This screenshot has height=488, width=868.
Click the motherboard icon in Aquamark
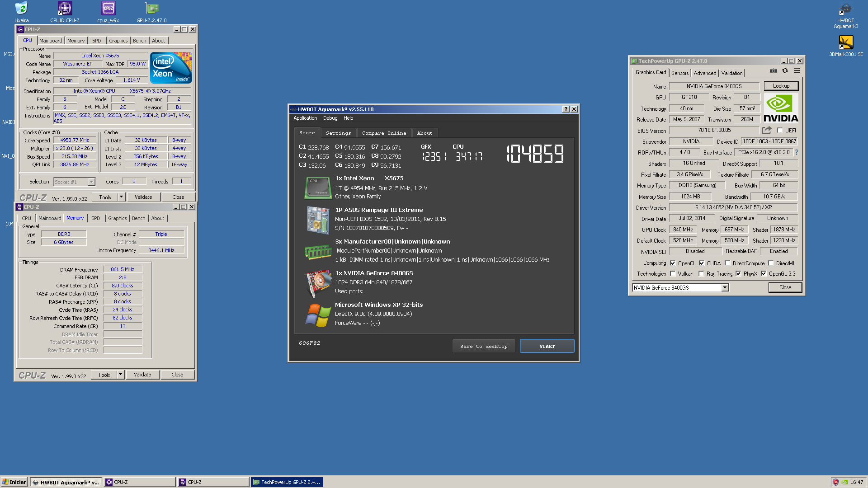click(318, 220)
